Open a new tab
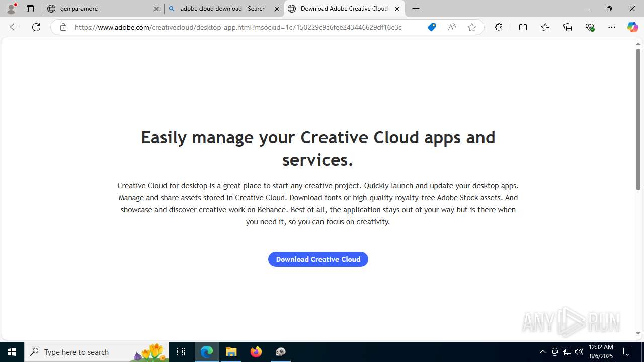Screen dimensions: 644x362 pyautogui.click(x=416, y=9)
